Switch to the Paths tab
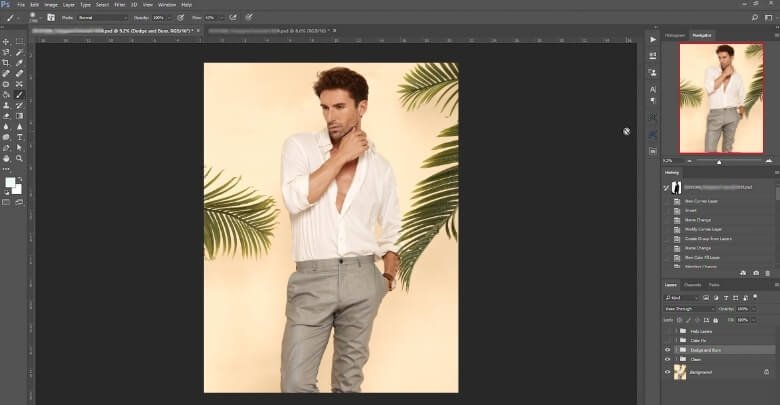780x405 pixels. pyautogui.click(x=714, y=285)
